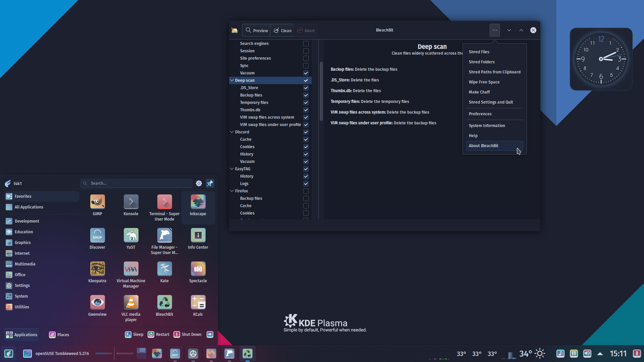Open System Information menu item

tap(494, 126)
